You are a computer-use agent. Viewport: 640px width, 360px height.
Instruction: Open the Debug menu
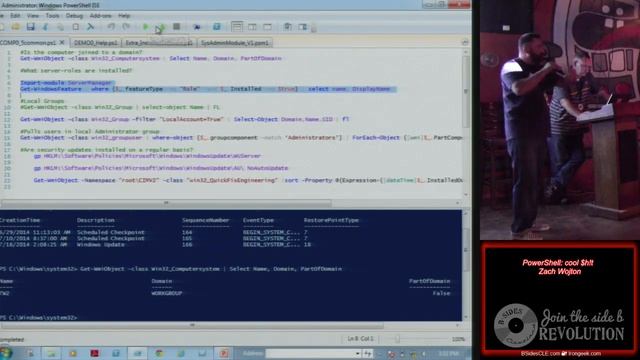(74, 16)
